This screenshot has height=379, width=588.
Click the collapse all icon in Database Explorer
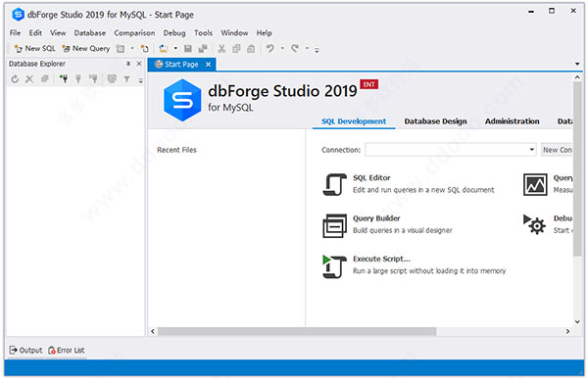[45, 79]
